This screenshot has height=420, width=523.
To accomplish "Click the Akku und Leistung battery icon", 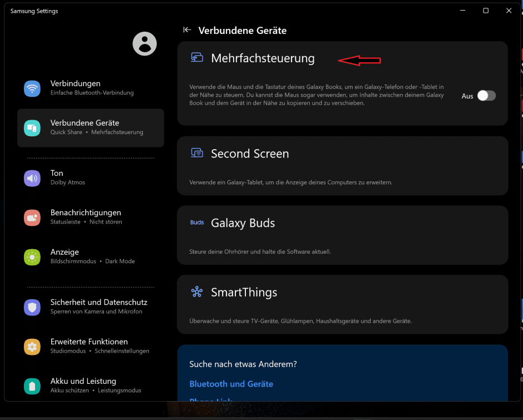I will [x=32, y=386].
